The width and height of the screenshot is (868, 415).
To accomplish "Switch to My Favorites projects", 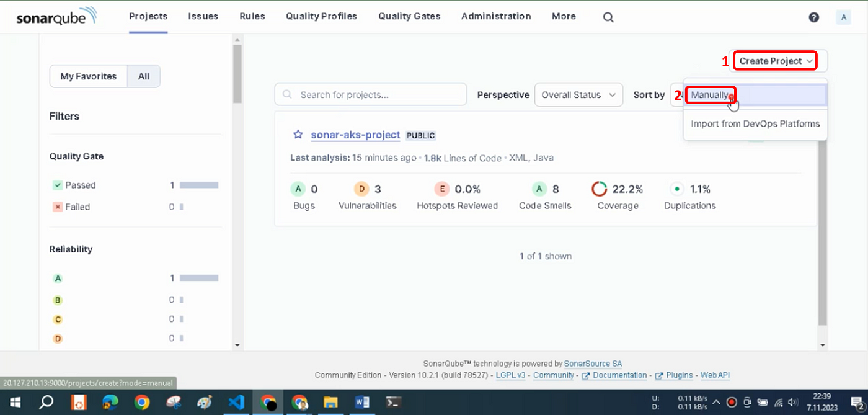I will pyautogui.click(x=89, y=76).
